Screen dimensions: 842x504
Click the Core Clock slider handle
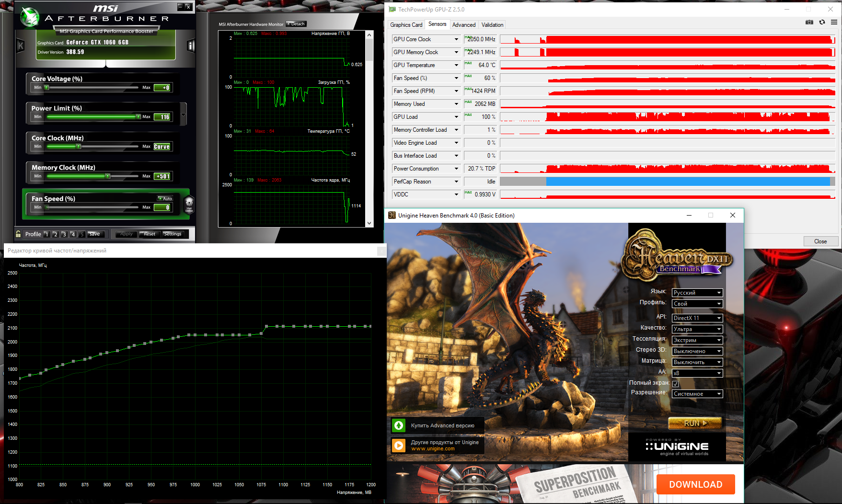pyautogui.click(x=79, y=147)
